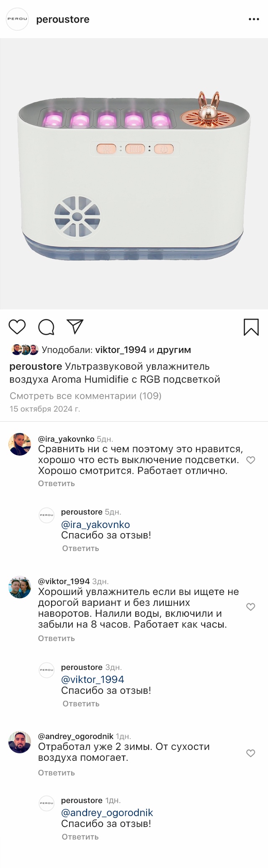
Task: Like andrey_ogorodnik's comment
Action: 250,753
